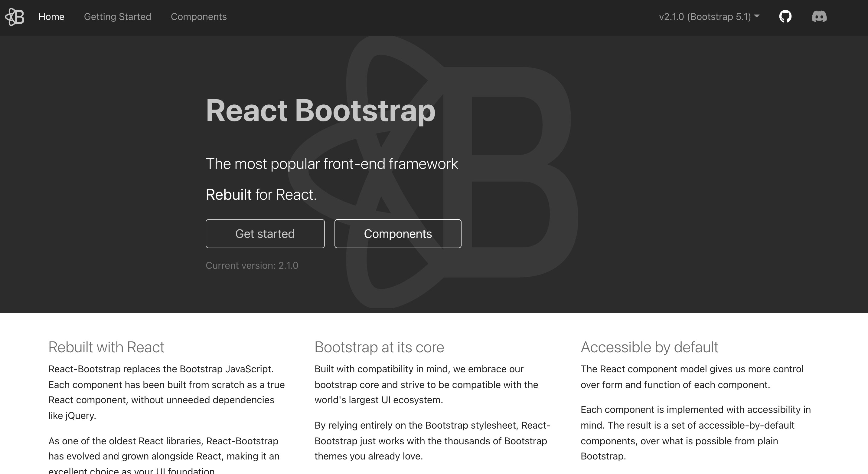Image resolution: width=868 pixels, height=474 pixels.
Task: Select Components in the top navbar
Action: (x=198, y=17)
